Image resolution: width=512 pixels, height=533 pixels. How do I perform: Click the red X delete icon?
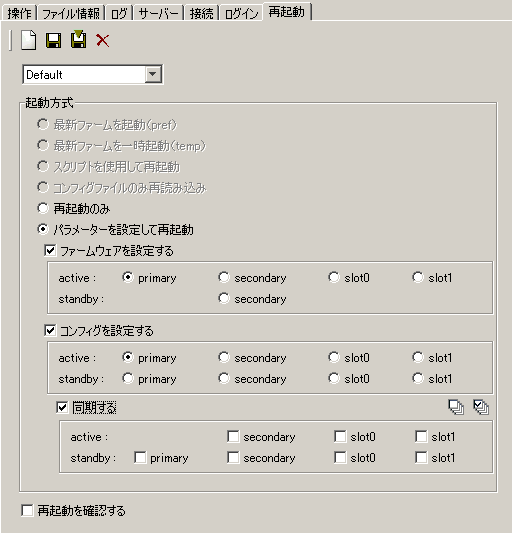coord(102,40)
